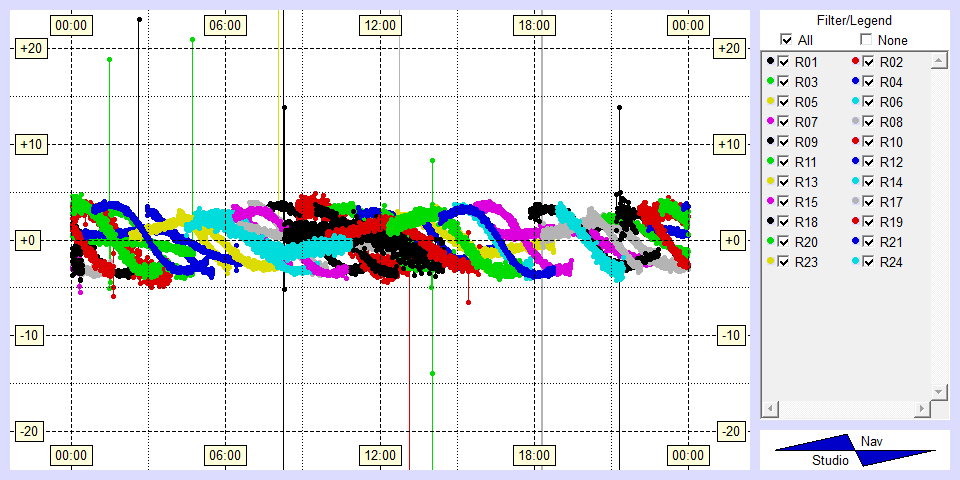The image size is (960, 480).
Task: Toggle the All filter checkbox
Action: 786,40
